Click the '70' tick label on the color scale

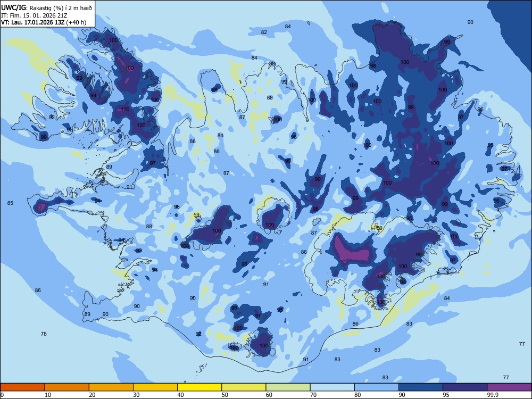[x=313, y=395]
